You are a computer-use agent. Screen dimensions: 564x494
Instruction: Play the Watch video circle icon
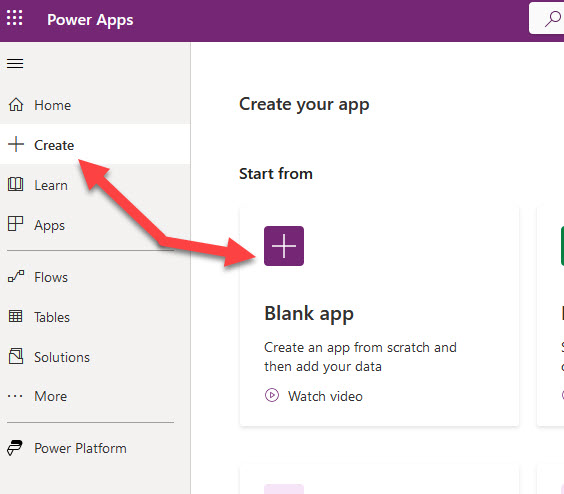[272, 395]
